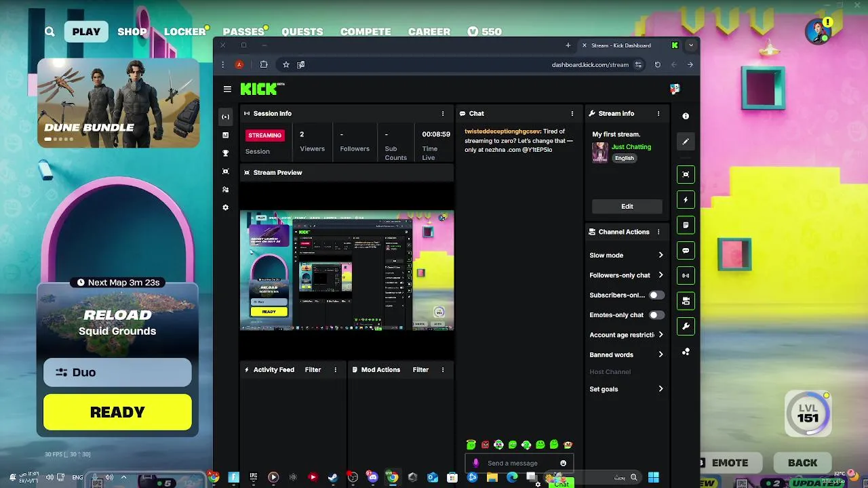
Task: Click the chat bubble icon in right rail
Action: point(686,251)
